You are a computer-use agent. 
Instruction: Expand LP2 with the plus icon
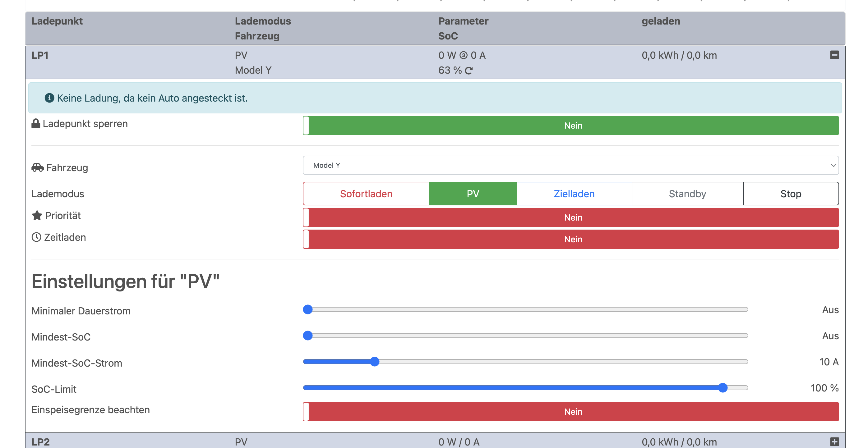pyautogui.click(x=834, y=441)
